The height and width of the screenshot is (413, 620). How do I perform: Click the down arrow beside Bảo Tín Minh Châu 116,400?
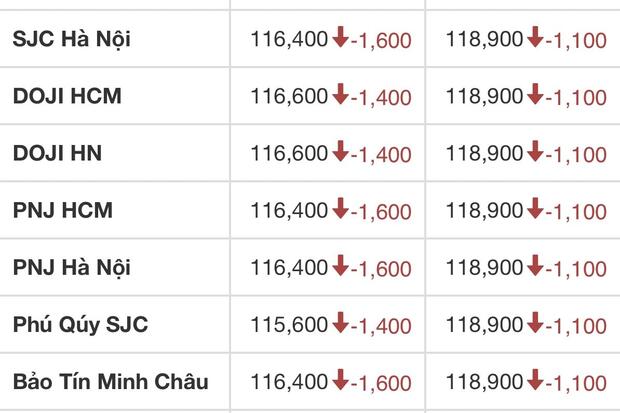pos(340,379)
